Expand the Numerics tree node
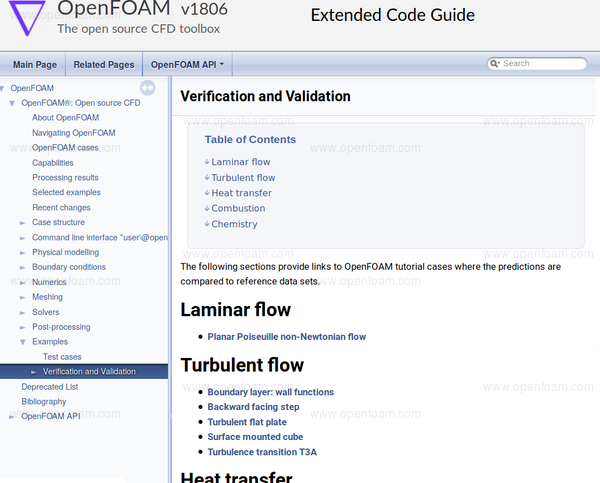Image resolution: width=600 pixels, height=483 pixels. (23, 282)
